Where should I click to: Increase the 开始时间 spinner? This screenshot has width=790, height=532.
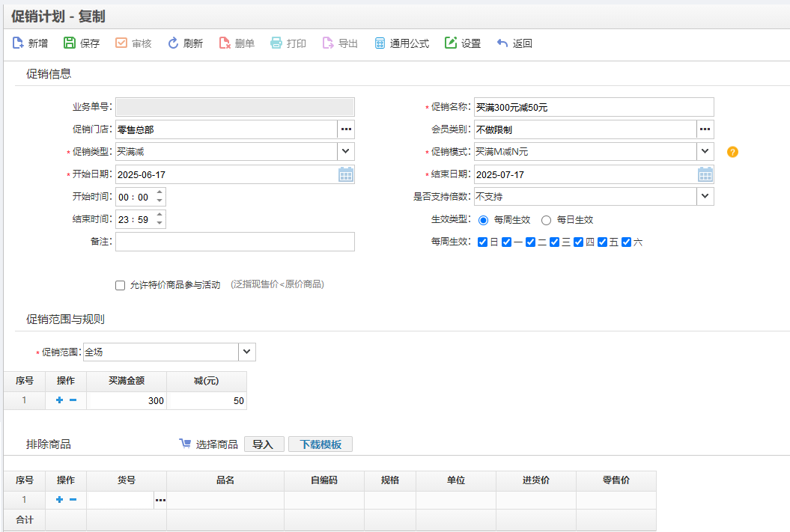point(159,192)
